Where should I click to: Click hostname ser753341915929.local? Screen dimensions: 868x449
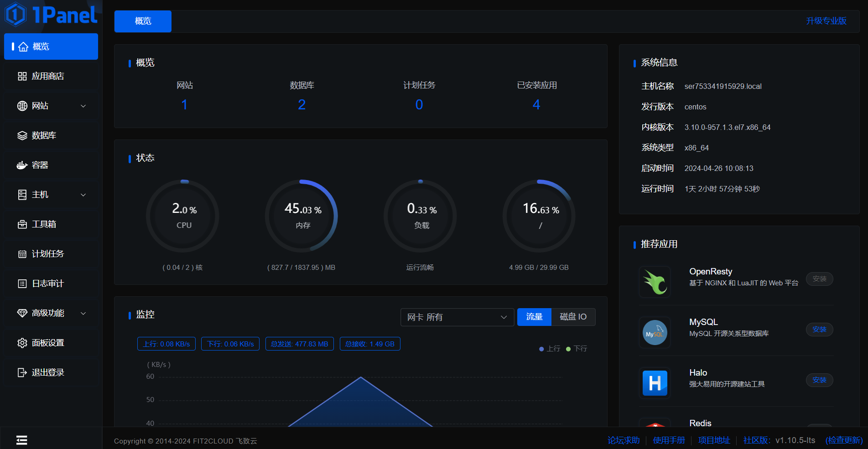click(723, 86)
